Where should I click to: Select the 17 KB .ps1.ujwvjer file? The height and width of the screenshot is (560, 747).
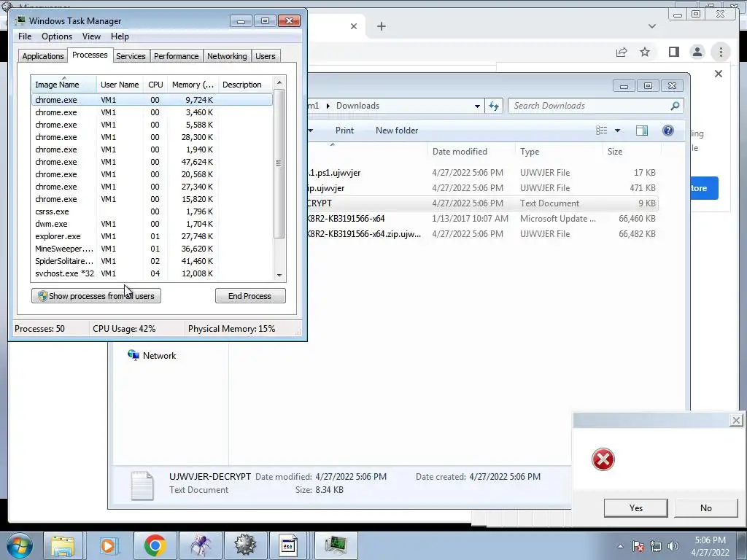pos(481,173)
